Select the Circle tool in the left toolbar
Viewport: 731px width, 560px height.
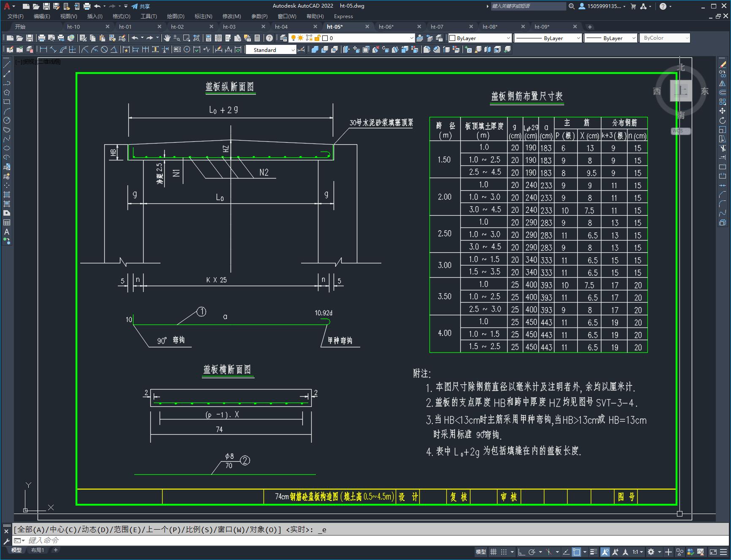(7, 120)
